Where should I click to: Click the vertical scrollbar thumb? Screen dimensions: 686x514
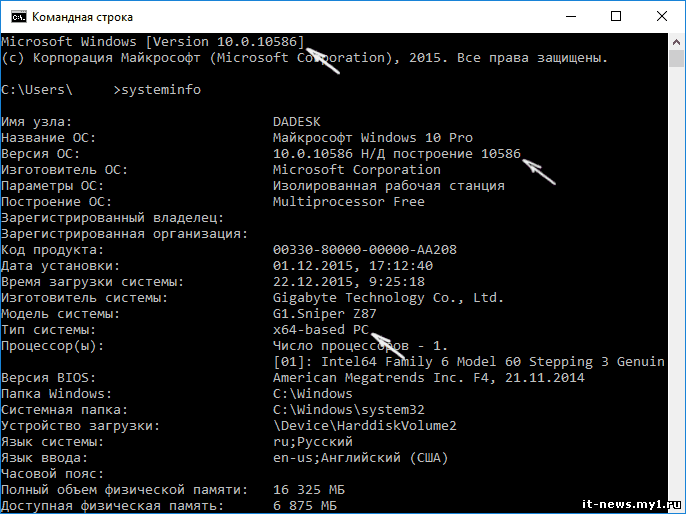676,59
